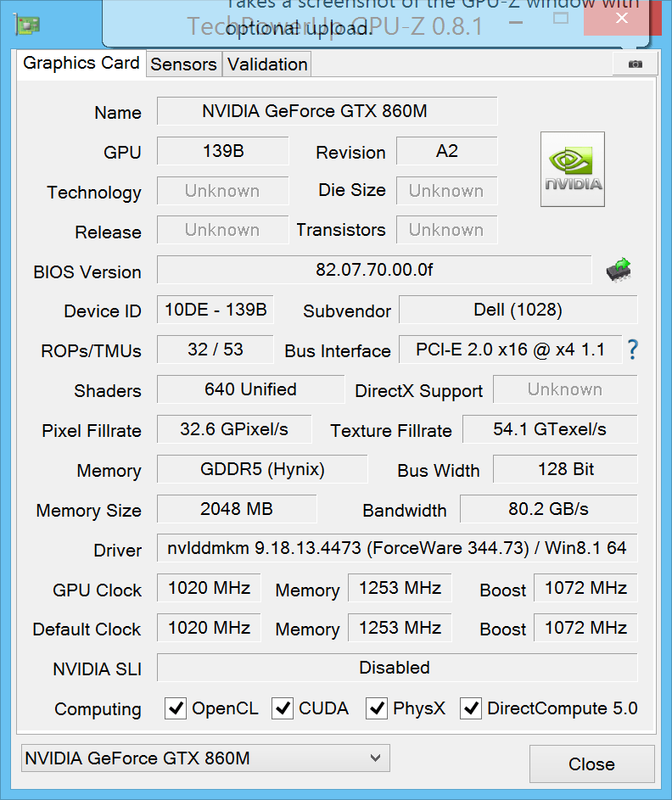This screenshot has width=672, height=800.
Task: Toggle the CUDA checkbox
Action: coord(283,708)
